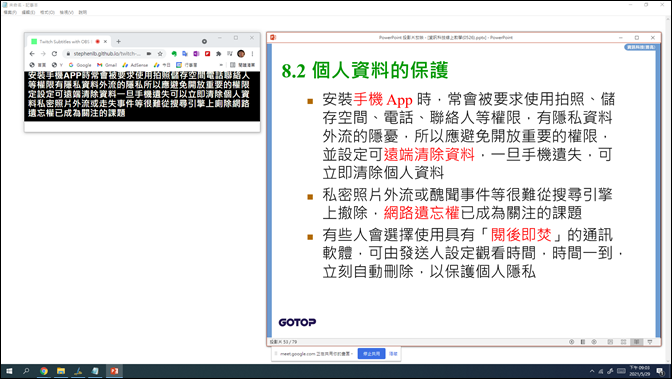The height and width of the screenshot is (379, 672).
Task: Open the Y globe bookmark
Action: [57, 65]
